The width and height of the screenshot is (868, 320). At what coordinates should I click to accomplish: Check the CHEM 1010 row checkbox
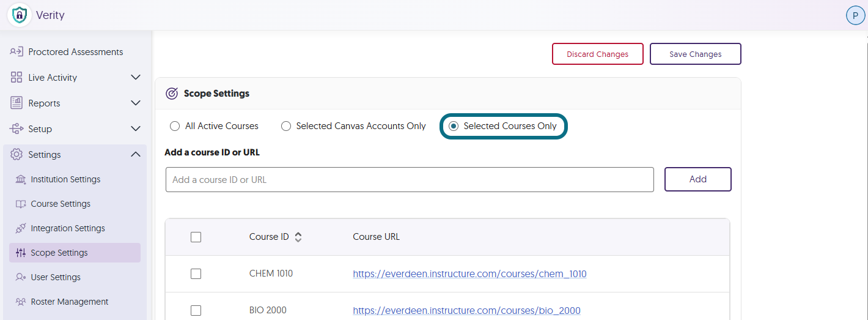pos(196,273)
